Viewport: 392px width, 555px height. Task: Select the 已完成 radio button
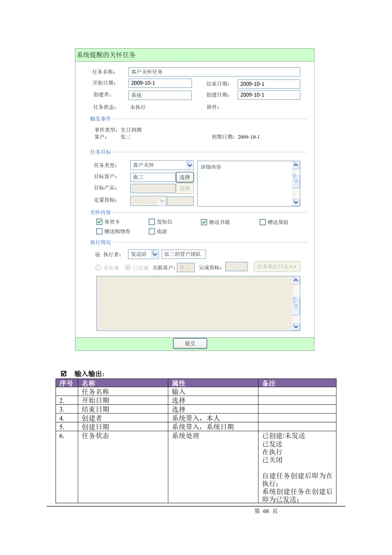pos(127,267)
